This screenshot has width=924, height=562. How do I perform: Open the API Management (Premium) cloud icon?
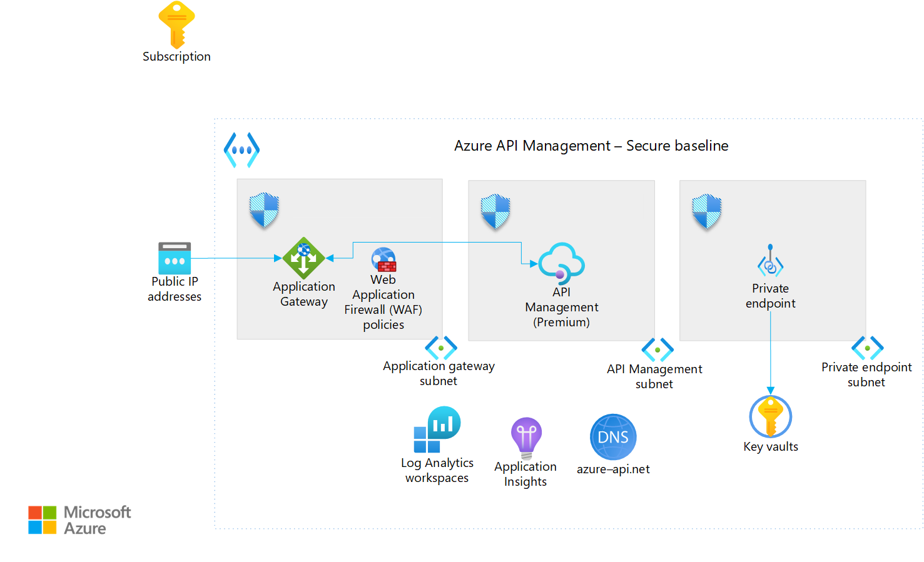[561, 263]
